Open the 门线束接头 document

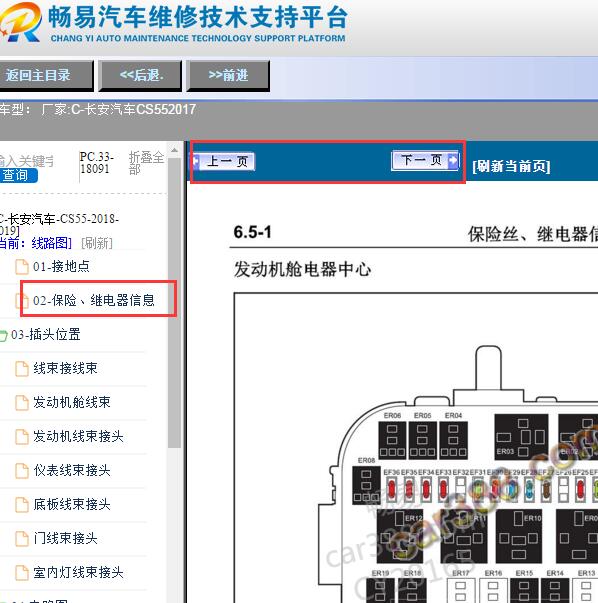click(x=65, y=538)
